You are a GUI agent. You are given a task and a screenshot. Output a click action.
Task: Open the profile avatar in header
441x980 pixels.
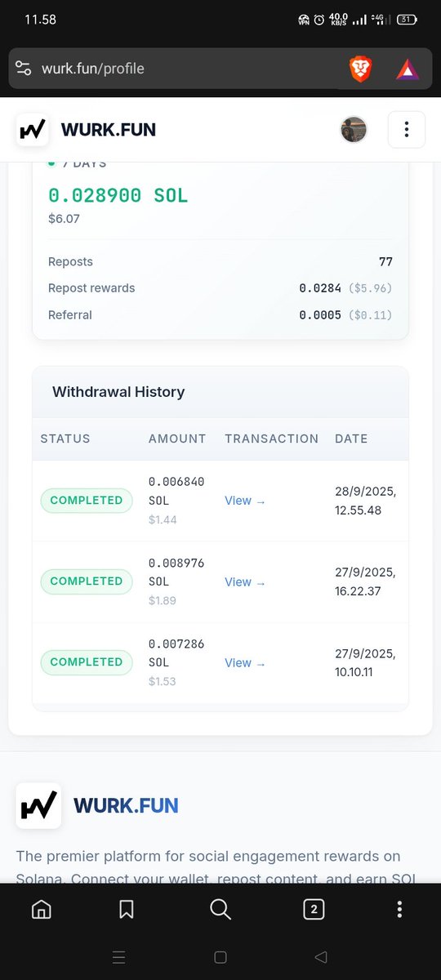354,129
